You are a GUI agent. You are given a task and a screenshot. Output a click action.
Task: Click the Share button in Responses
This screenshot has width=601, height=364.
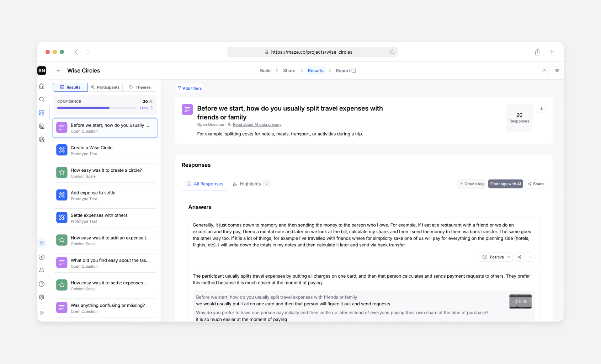(x=536, y=184)
